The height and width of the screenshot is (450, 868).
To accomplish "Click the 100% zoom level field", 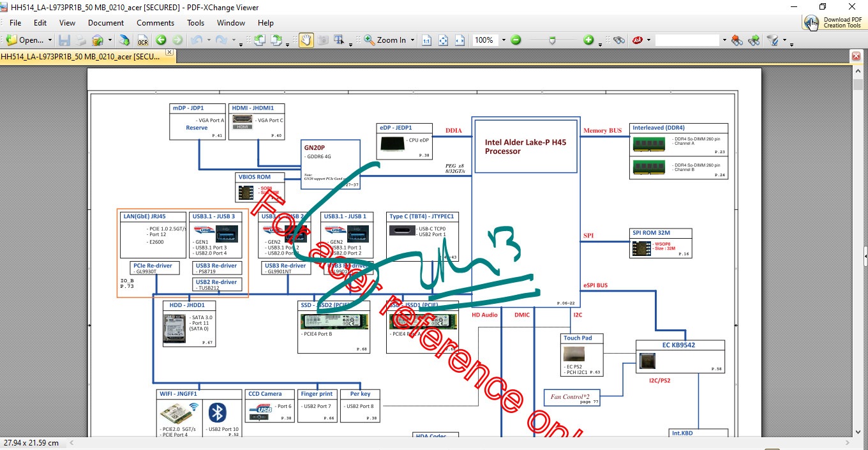I will coord(485,40).
